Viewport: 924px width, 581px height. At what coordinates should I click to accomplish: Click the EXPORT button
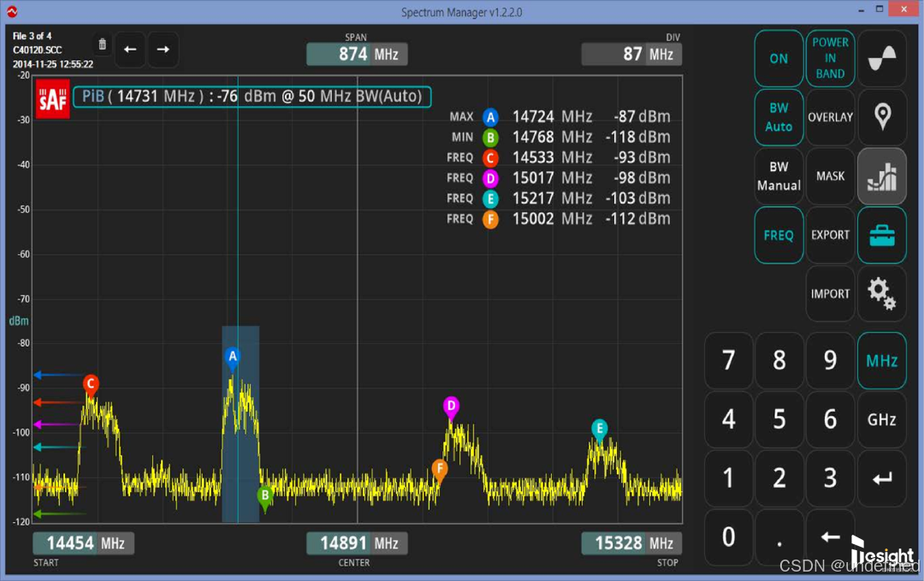pos(830,235)
